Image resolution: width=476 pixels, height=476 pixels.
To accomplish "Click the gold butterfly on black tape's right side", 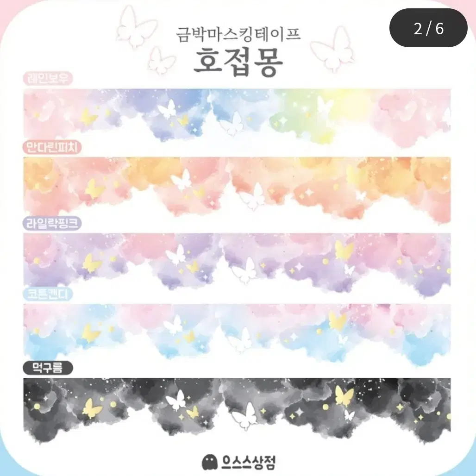I will (x=344, y=395).
